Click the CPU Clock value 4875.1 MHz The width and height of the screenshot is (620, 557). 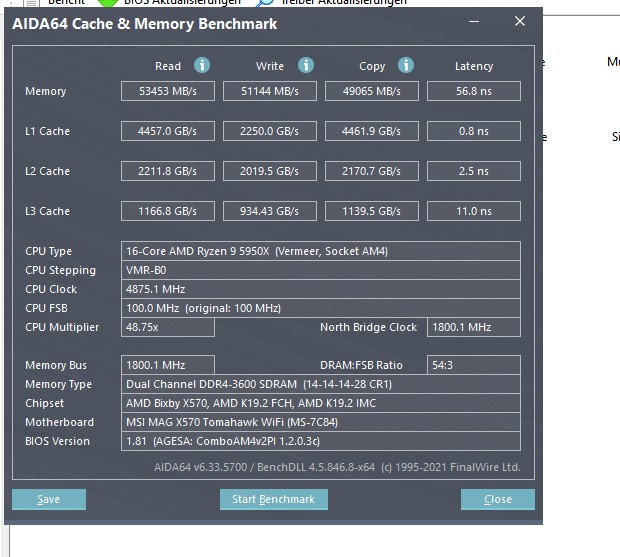click(x=321, y=289)
